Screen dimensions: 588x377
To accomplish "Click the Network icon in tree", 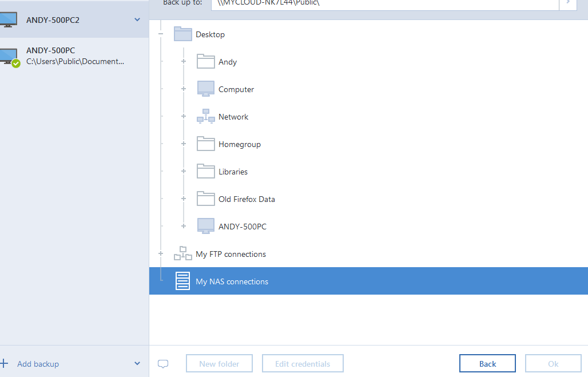I will 205,117.
